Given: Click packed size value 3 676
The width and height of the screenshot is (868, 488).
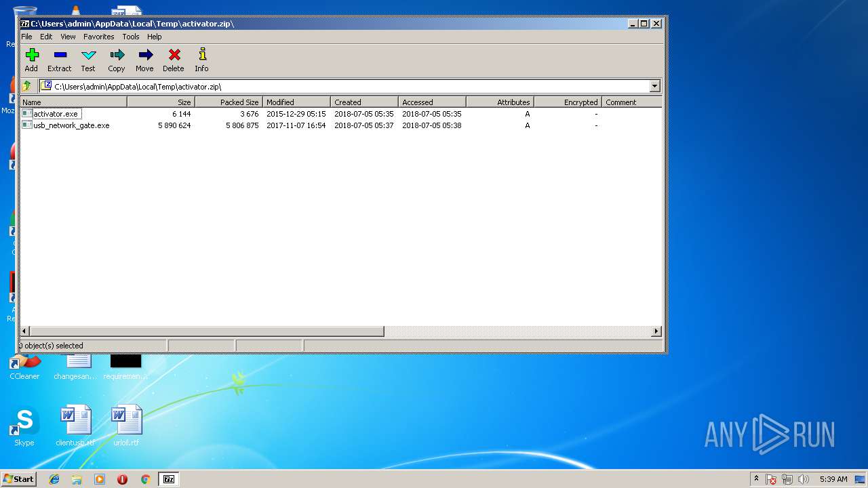Looking at the screenshot, I should pyautogui.click(x=249, y=114).
